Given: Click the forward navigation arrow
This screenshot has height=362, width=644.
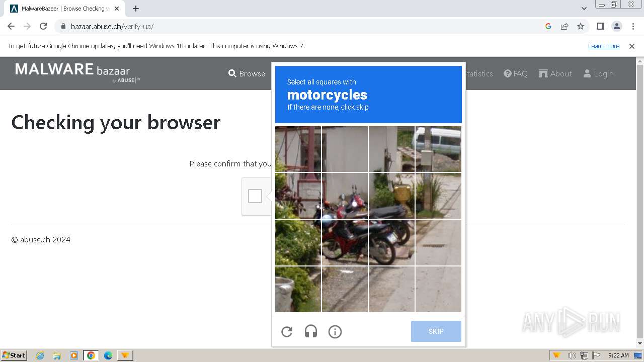Looking at the screenshot, I should click(27, 26).
